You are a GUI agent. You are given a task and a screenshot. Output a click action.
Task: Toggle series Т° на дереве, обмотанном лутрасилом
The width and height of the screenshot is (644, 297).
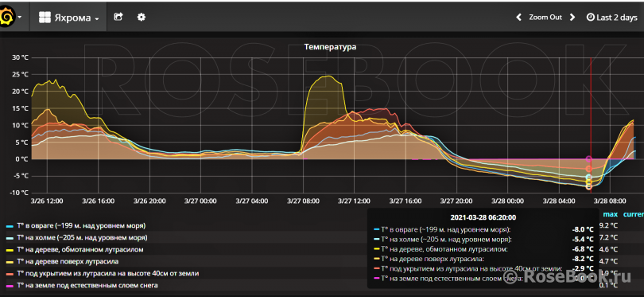click(80, 249)
